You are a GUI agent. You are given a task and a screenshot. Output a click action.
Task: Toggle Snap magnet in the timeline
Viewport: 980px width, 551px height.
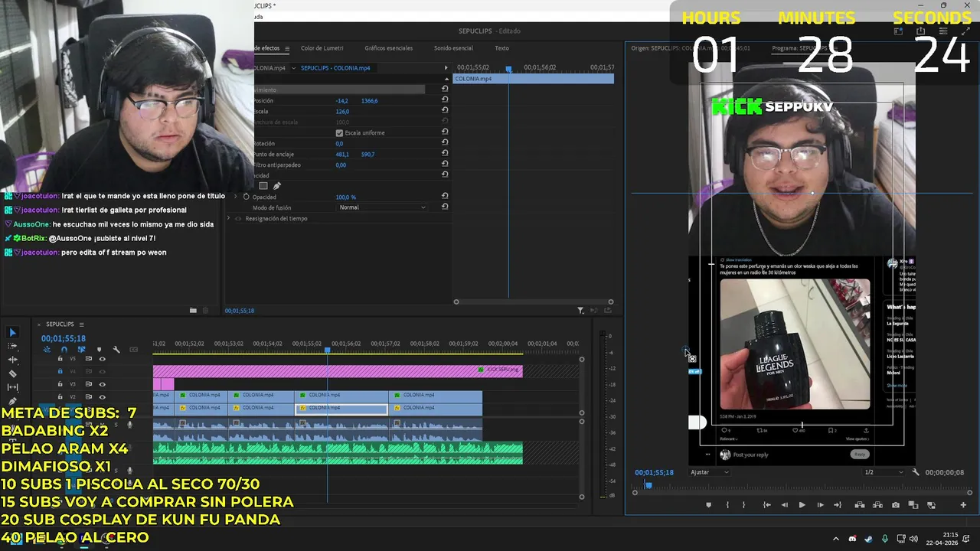[64, 350]
